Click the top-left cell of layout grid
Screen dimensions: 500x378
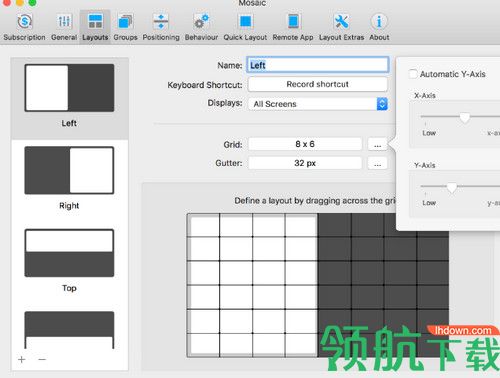[x=204, y=226]
